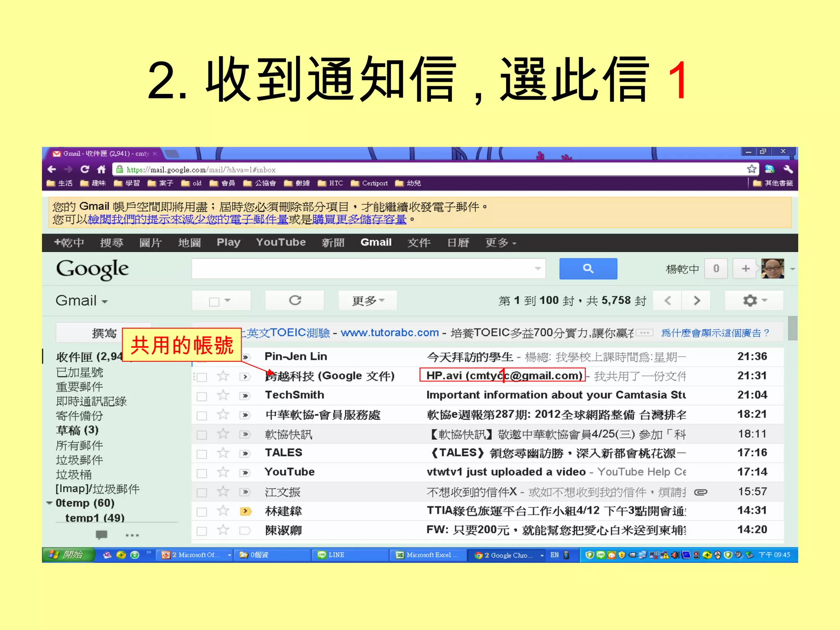Screen dimensions: 840x630
Task: Star the 跨越科技 (Google 文件) email
Action: pyautogui.click(x=223, y=376)
